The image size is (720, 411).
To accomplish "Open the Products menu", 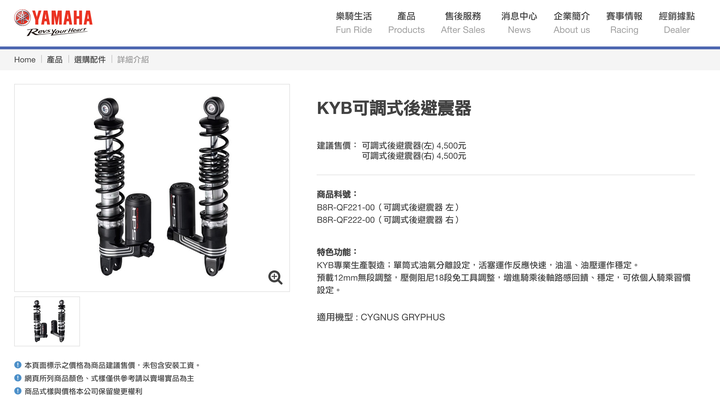I will click(406, 23).
